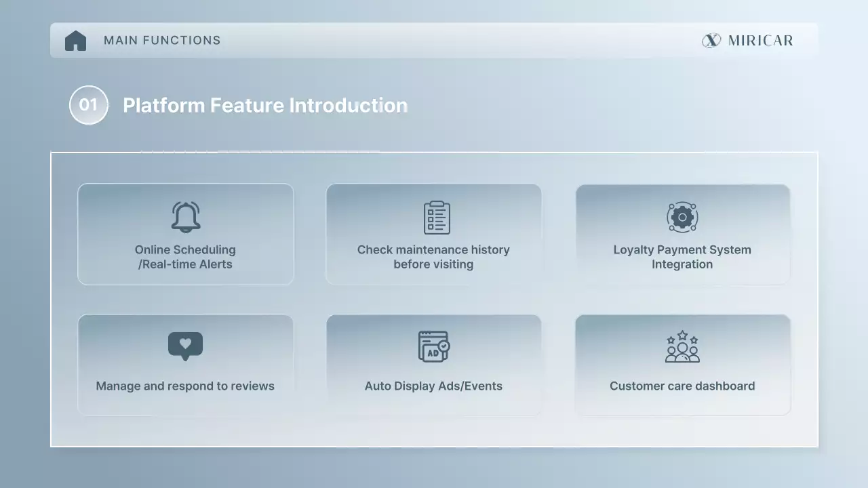Select Auto Display Ads/Events label

(433, 386)
